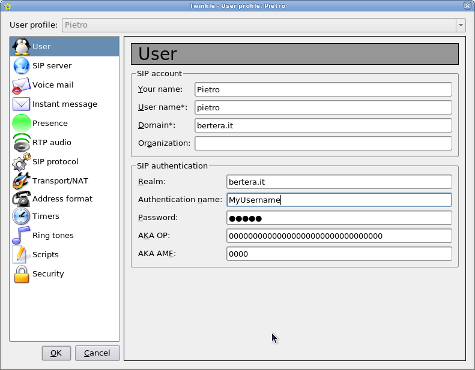Click the SIP account group title
This screenshot has height=370, width=475.
[159, 73]
